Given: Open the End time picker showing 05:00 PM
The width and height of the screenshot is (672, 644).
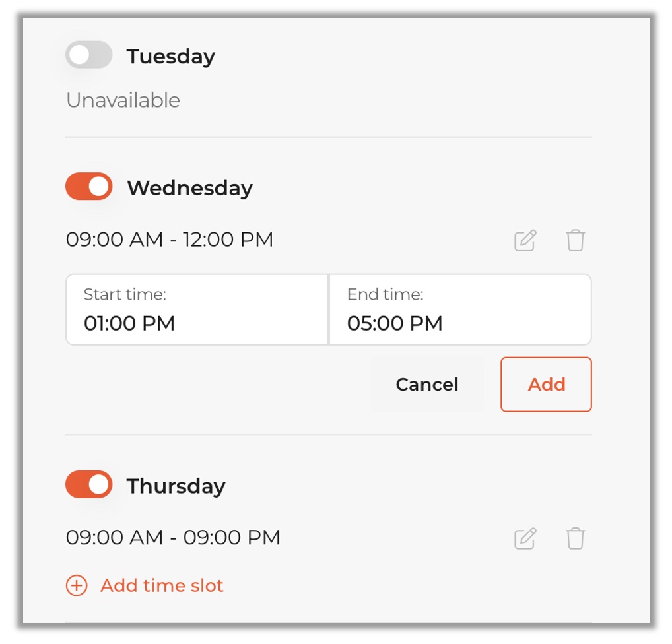Looking at the screenshot, I should tap(460, 310).
